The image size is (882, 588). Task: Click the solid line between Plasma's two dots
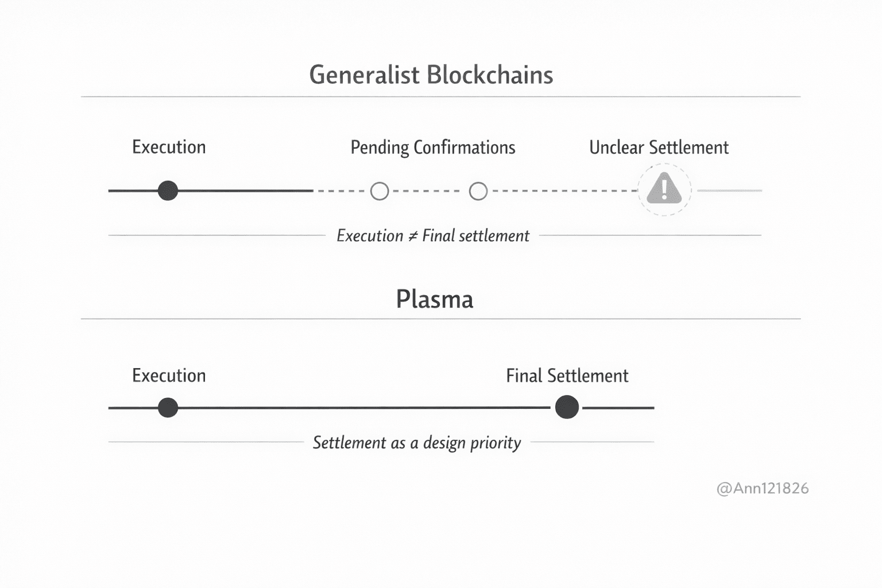point(362,408)
